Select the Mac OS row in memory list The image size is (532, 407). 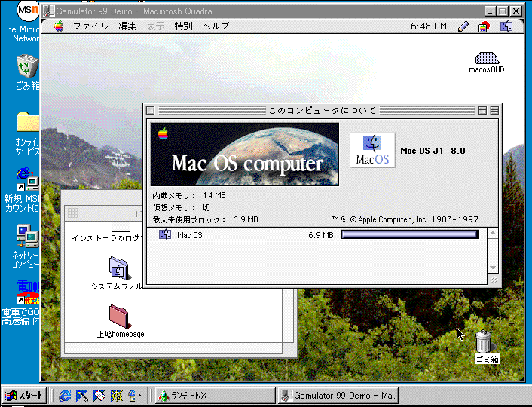[317, 235]
